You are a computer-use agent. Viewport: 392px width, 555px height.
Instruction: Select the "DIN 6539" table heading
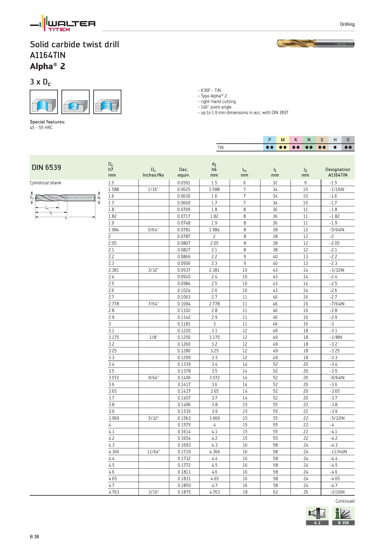pyautogui.click(x=46, y=167)
